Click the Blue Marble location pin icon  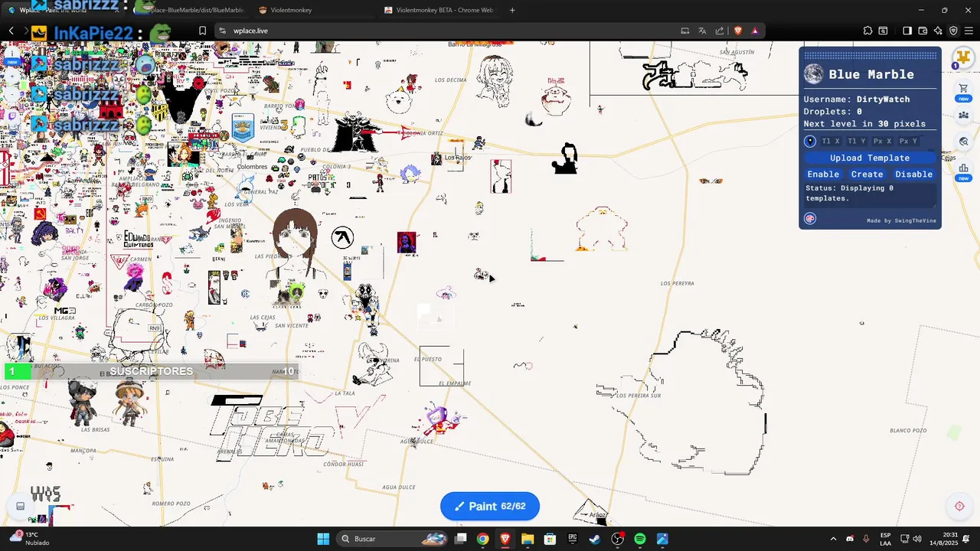pos(810,141)
